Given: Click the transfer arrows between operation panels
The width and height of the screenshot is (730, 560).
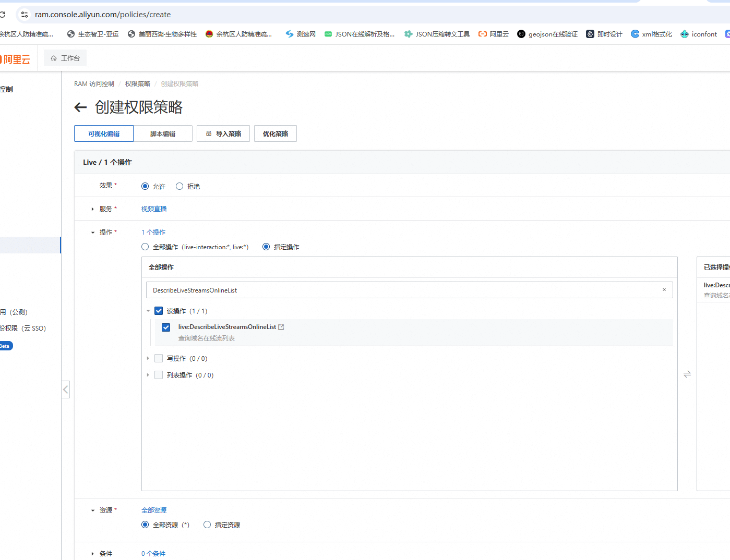Looking at the screenshot, I should 687,374.
